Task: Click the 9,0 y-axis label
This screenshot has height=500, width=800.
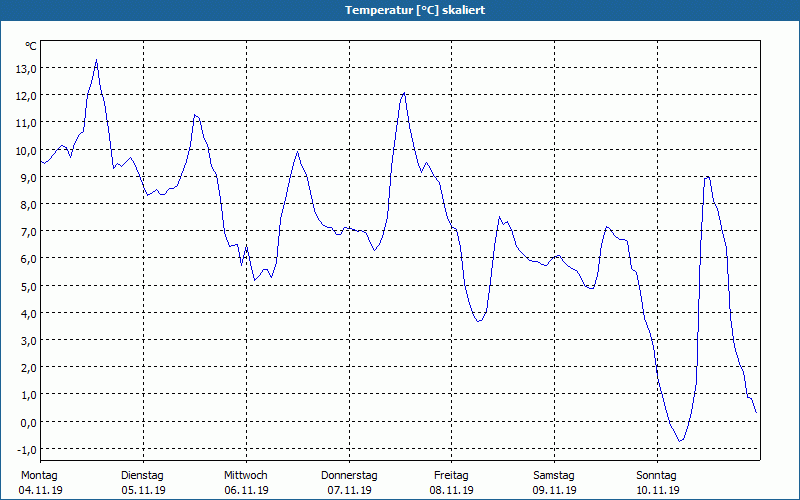Action: click(x=28, y=178)
